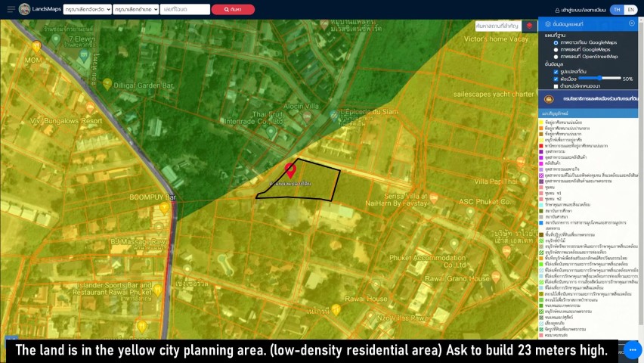Focus the important places search box
644x363 pixels.
pos(498,26)
